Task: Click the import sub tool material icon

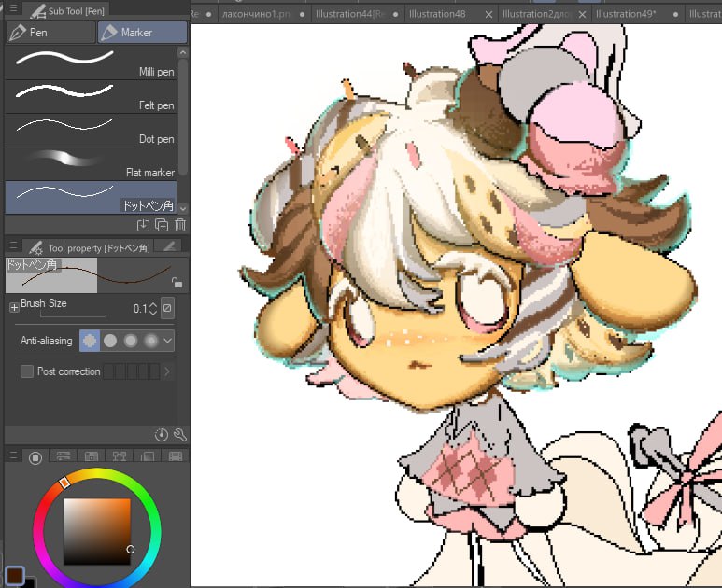Action: click(x=143, y=225)
